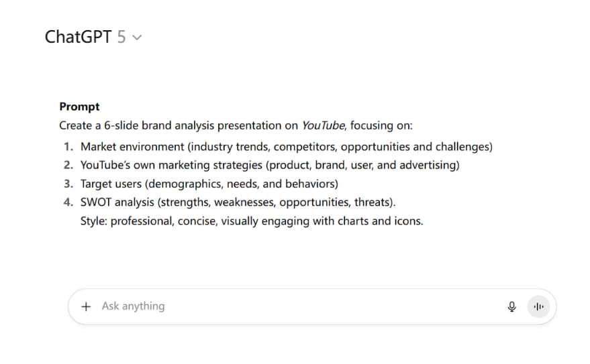Viewport: 590px width, 364px height.
Task: Click the SWOT analysis list item
Action: [238, 202]
